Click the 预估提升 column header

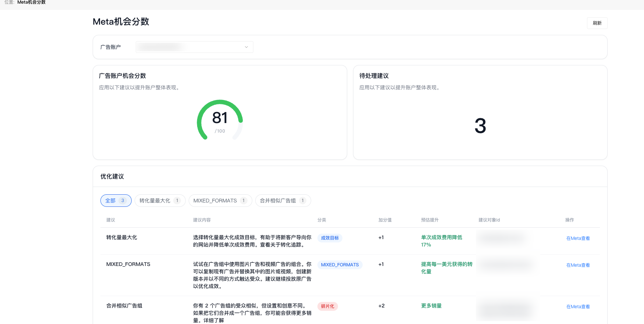click(x=430, y=220)
